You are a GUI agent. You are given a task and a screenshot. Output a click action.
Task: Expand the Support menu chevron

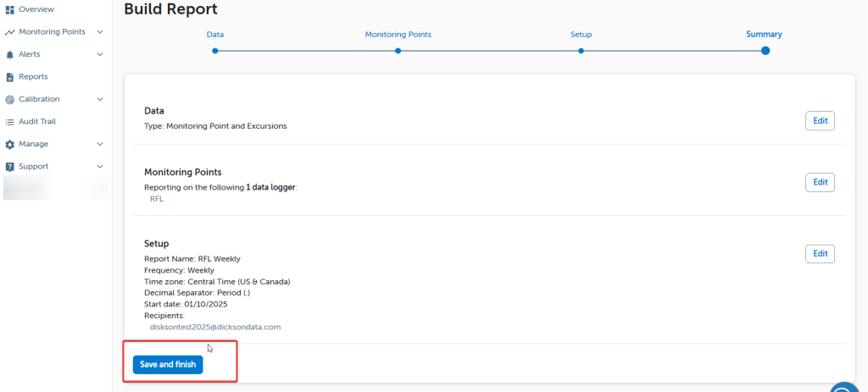(100, 167)
